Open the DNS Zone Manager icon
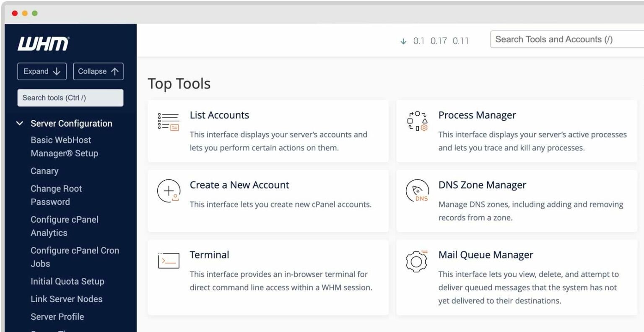644x332 pixels. 417,191
